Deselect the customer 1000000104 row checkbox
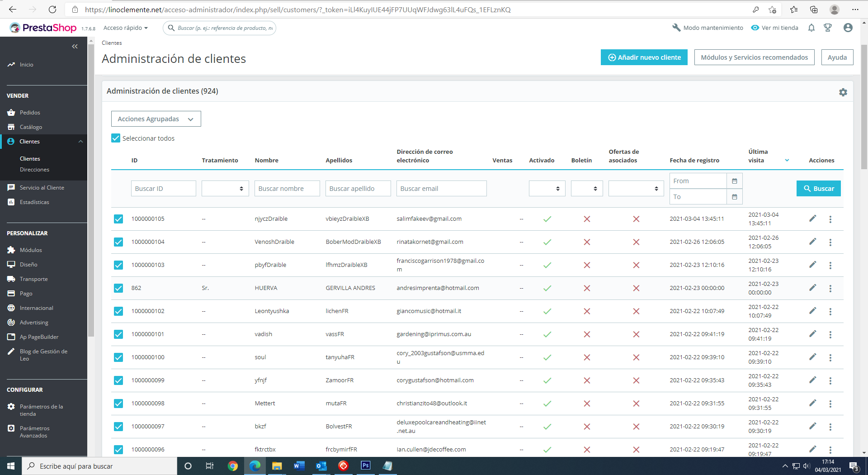 [118, 242]
